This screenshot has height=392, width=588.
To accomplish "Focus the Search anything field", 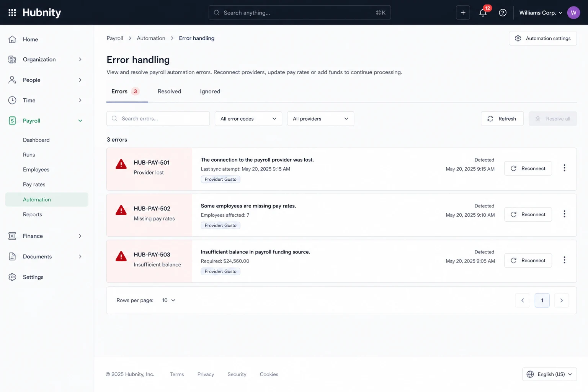I will [x=299, y=13].
